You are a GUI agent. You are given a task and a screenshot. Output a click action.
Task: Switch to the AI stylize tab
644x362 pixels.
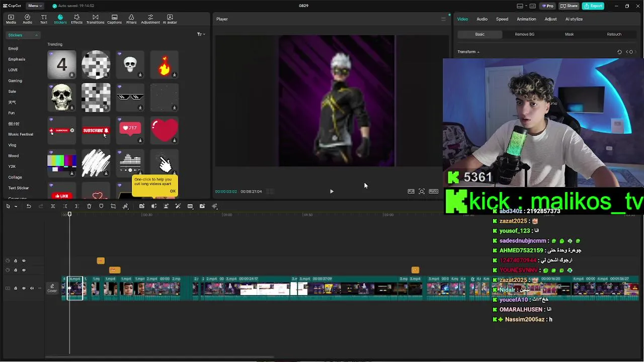574,19
